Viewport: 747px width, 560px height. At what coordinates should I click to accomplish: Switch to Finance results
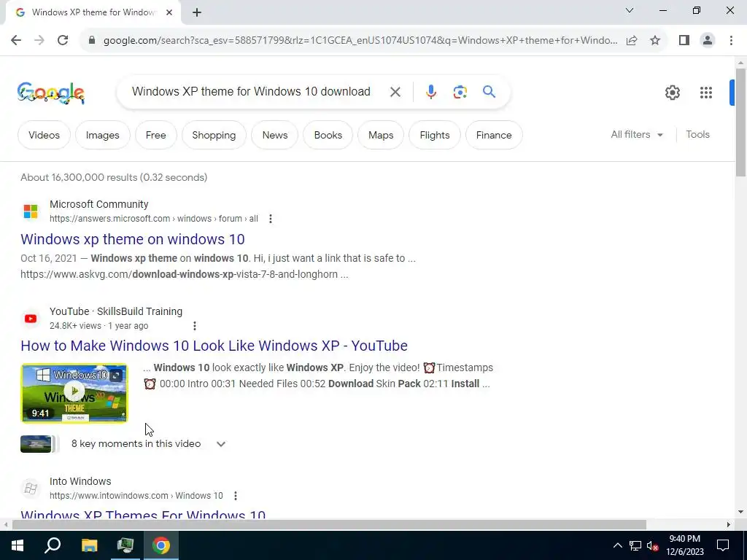coord(494,135)
